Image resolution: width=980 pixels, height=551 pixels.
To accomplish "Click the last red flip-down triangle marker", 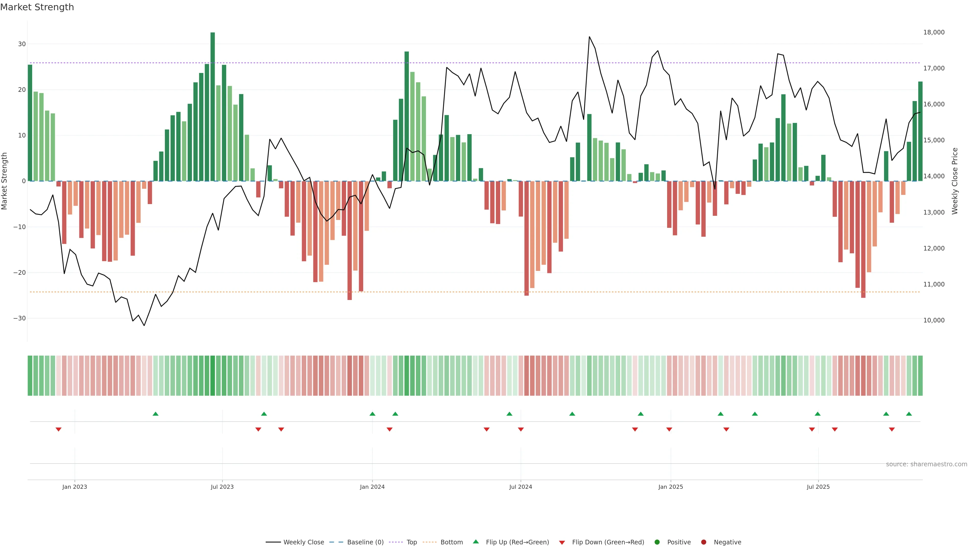I will pos(892,429).
